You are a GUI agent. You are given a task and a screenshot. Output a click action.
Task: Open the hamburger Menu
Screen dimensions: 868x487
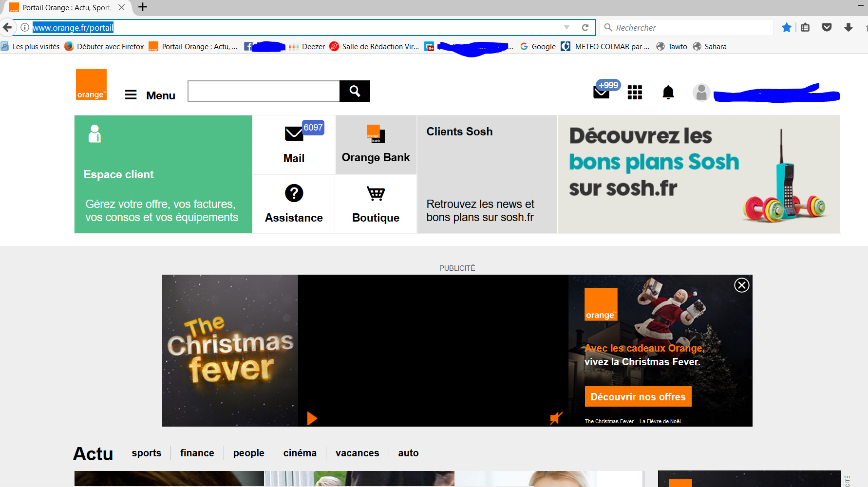(150, 95)
